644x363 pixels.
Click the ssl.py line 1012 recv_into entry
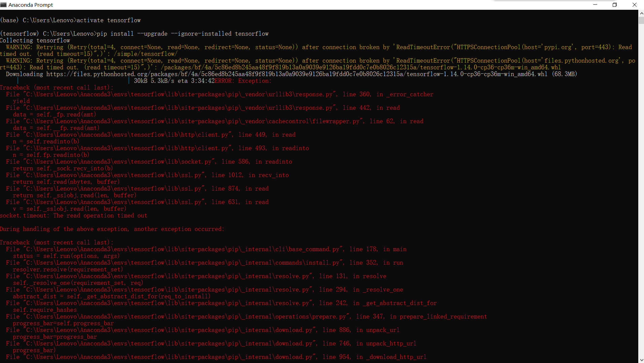pos(147,175)
